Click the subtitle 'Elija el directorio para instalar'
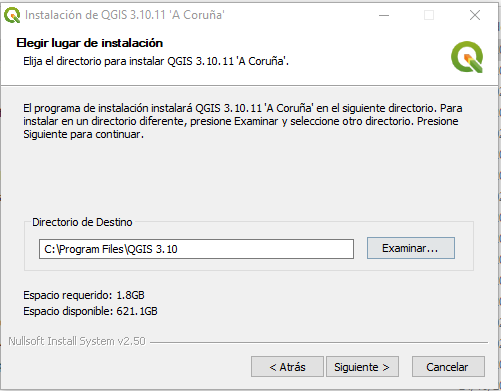Viewport: 501px width, 391px height. point(94,61)
